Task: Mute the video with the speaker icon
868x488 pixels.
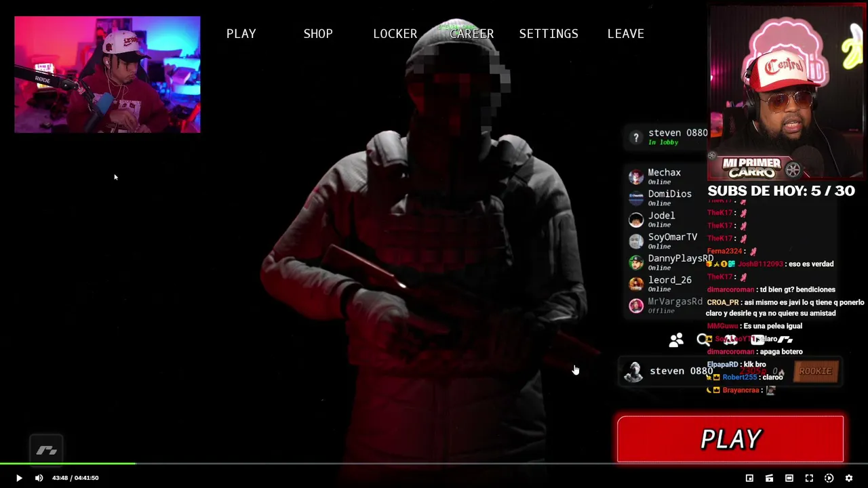Action: pos(39,478)
